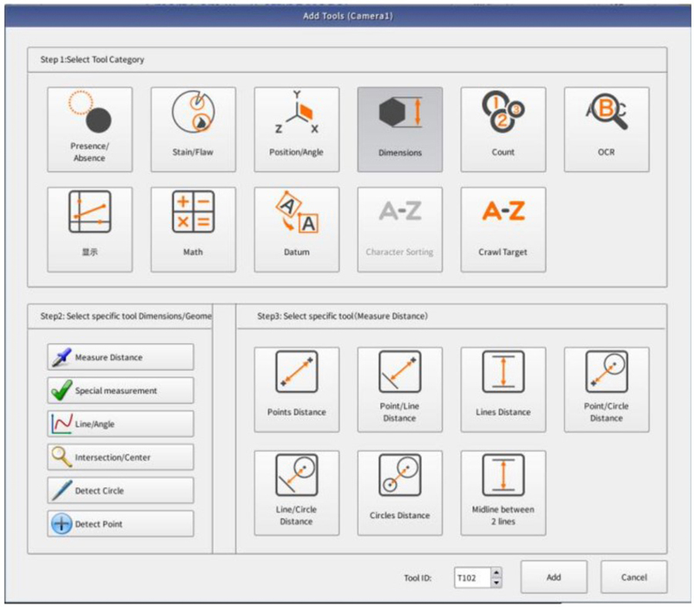Click the Tool ID input field
This screenshot has height=616, width=694.
(x=472, y=577)
